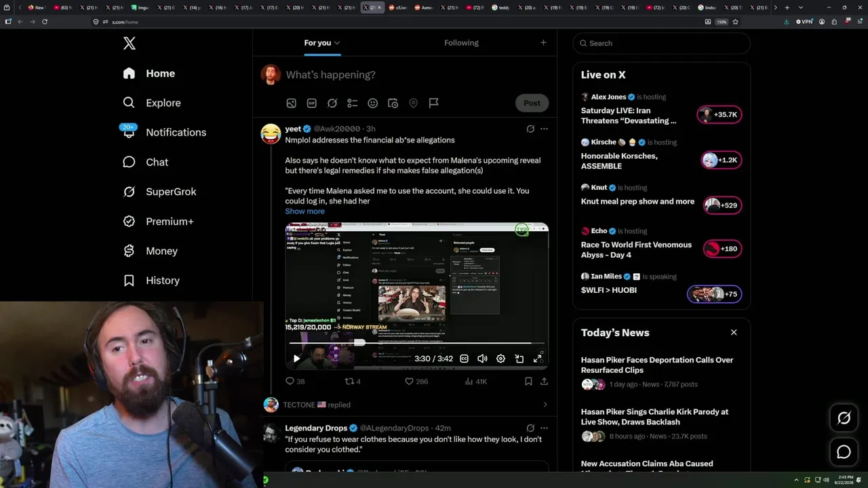Screen dimensions: 868x488
Task: Click the flag icon in composer
Action: click(434, 103)
